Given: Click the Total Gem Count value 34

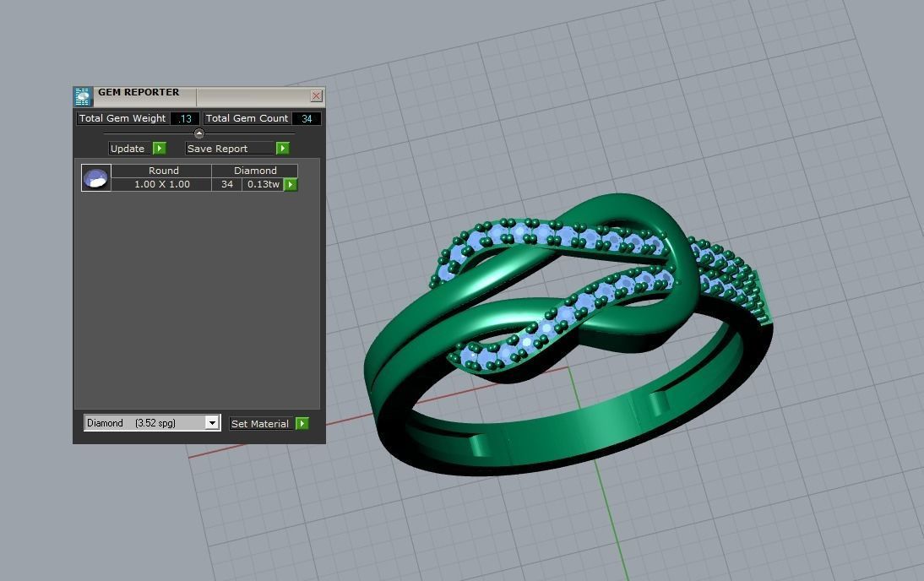Looking at the screenshot, I should pos(307,118).
